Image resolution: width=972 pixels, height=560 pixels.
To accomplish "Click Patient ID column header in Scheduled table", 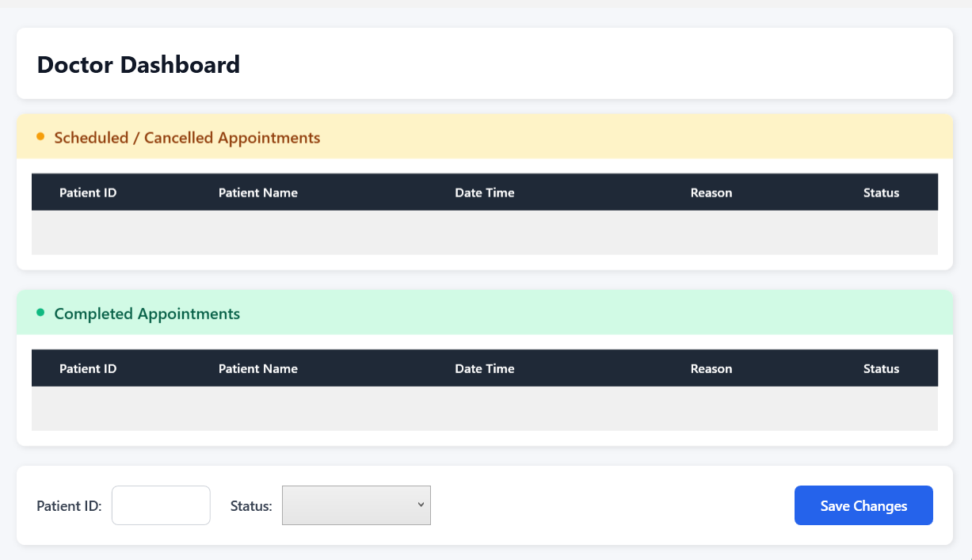I will (88, 192).
